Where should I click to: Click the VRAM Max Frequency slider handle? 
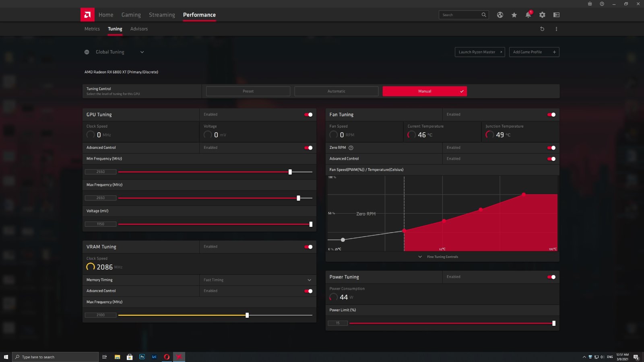click(247, 315)
